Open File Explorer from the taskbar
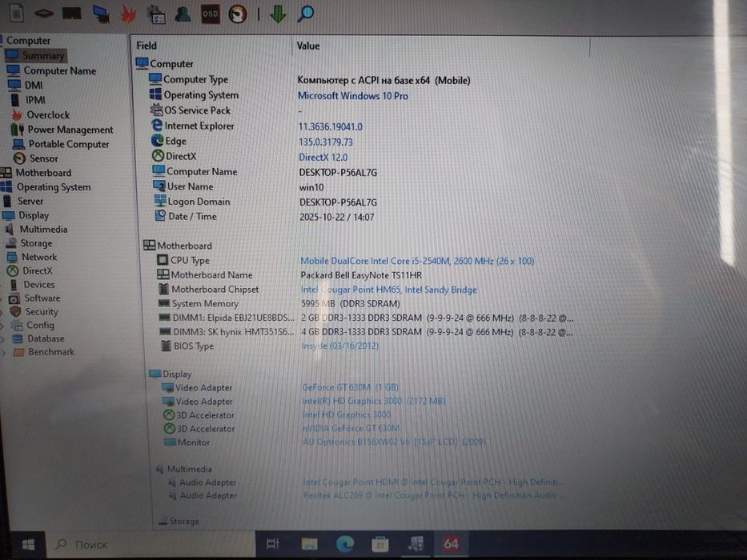Viewport: 747px width, 560px height. pos(309,544)
